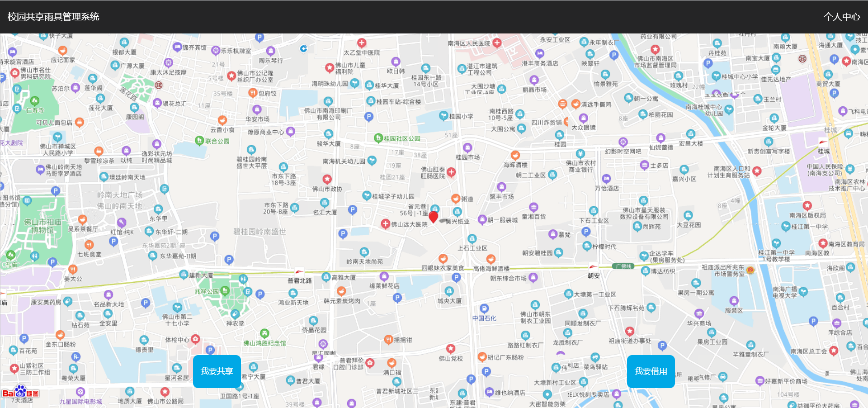Click the 佛山党校 star icon
The width and height of the screenshot is (868, 408).
coord(451,349)
